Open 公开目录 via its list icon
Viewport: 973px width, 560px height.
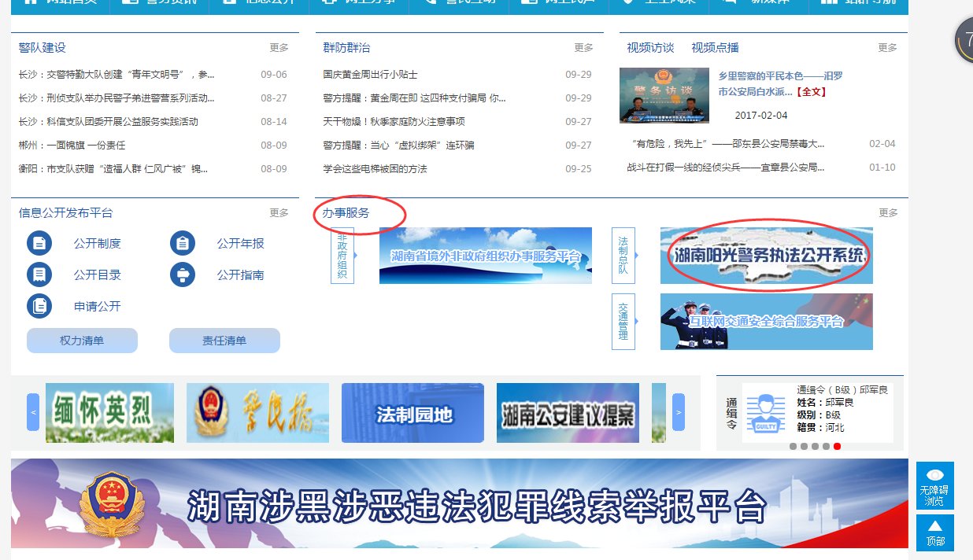click(39, 274)
